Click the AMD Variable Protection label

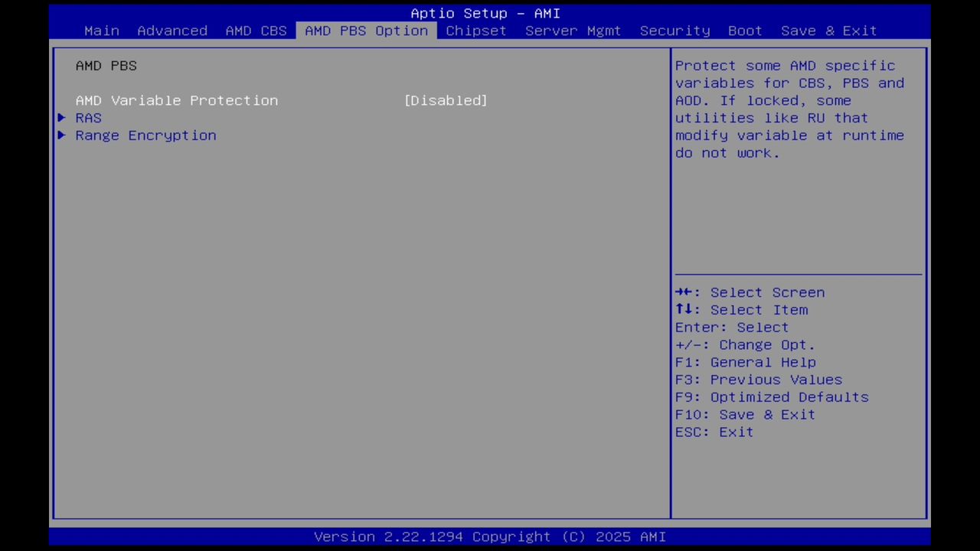(177, 100)
